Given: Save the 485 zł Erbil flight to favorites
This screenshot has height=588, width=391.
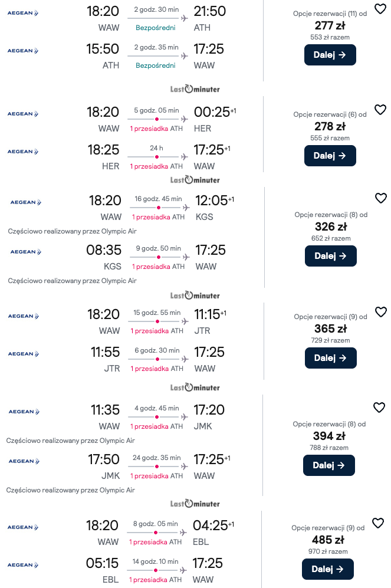Looking at the screenshot, I should 378,523.
